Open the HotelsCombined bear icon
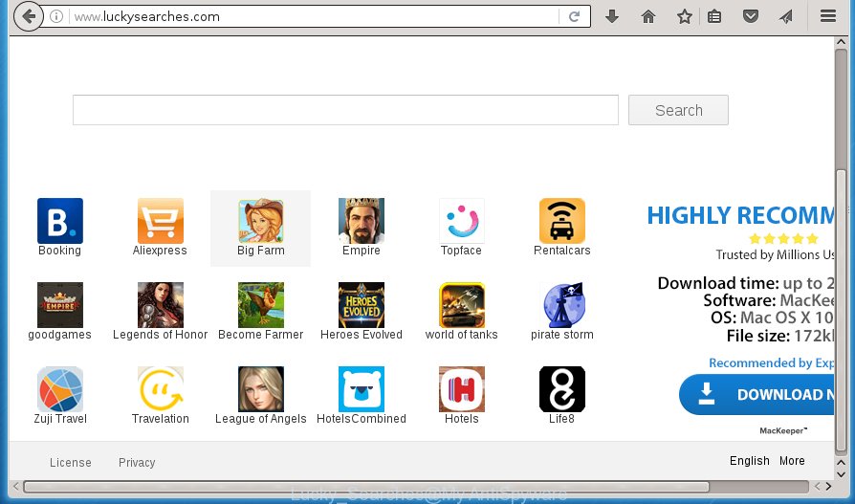 click(x=361, y=389)
